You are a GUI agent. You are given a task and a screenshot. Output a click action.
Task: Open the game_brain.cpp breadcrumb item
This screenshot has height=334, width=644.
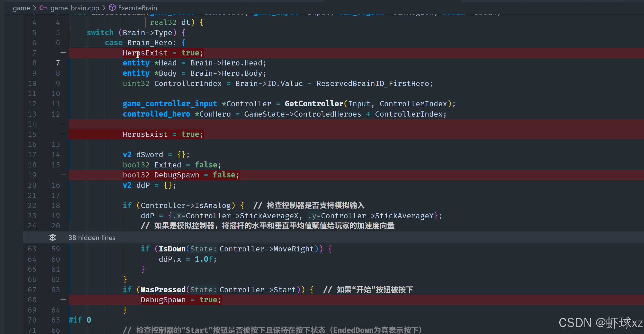click(75, 8)
